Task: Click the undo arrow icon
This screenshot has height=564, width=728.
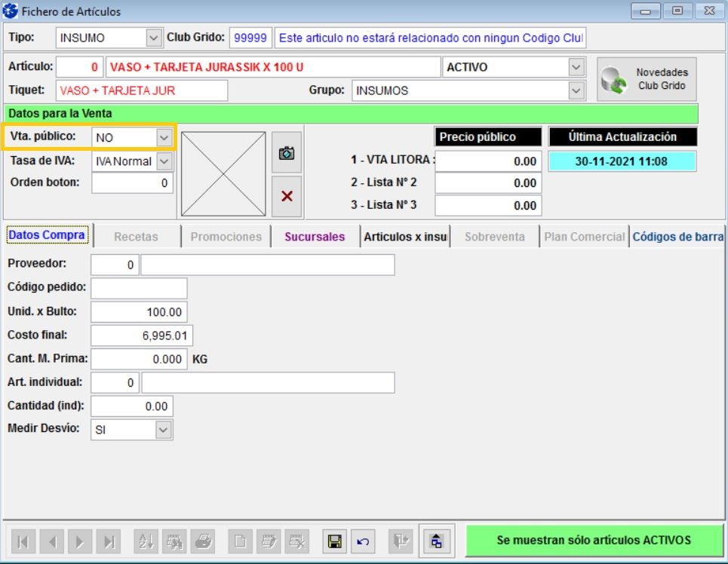Action: [363, 541]
